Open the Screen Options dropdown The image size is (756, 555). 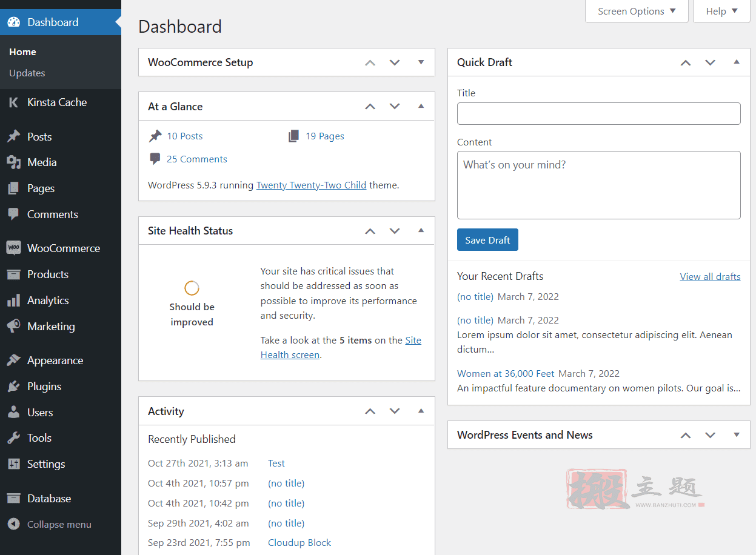(637, 12)
